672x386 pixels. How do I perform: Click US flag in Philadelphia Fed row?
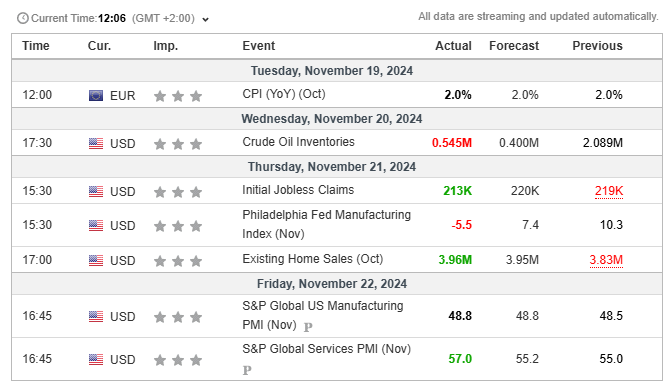coord(96,225)
